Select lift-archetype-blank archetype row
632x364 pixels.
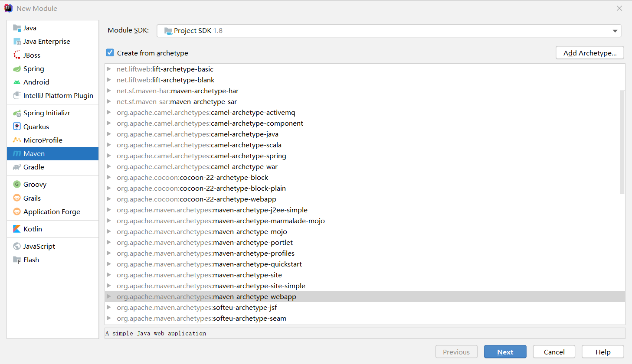click(365, 80)
